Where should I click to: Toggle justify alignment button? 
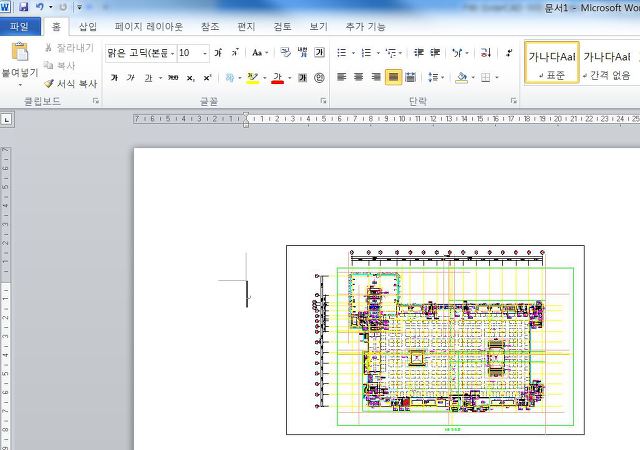pyautogui.click(x=393, y=77)
